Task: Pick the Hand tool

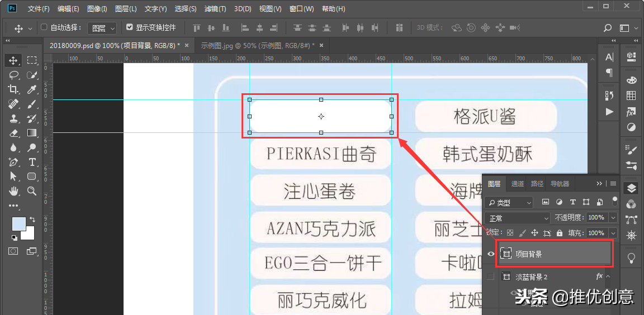Action: [13, 190]
